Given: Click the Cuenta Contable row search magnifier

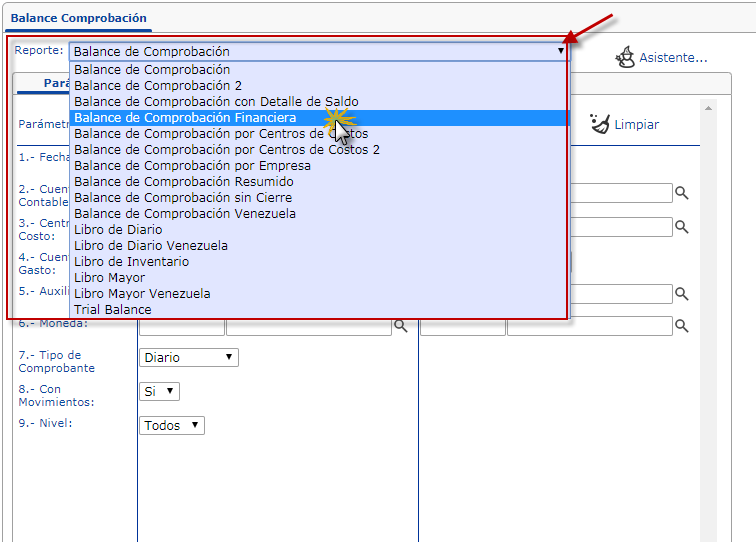Looking at the screenshot, I should click(x=681, y=193).
